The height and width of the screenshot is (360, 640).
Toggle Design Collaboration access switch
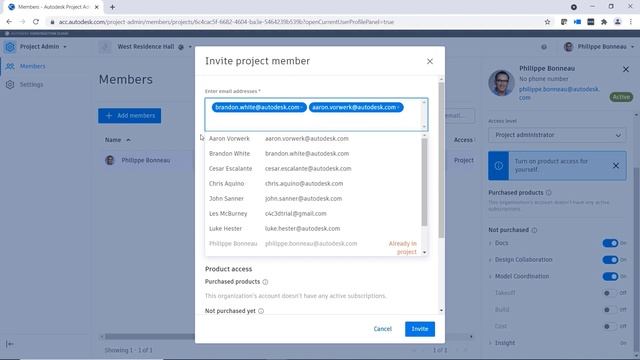click(610, 260)
